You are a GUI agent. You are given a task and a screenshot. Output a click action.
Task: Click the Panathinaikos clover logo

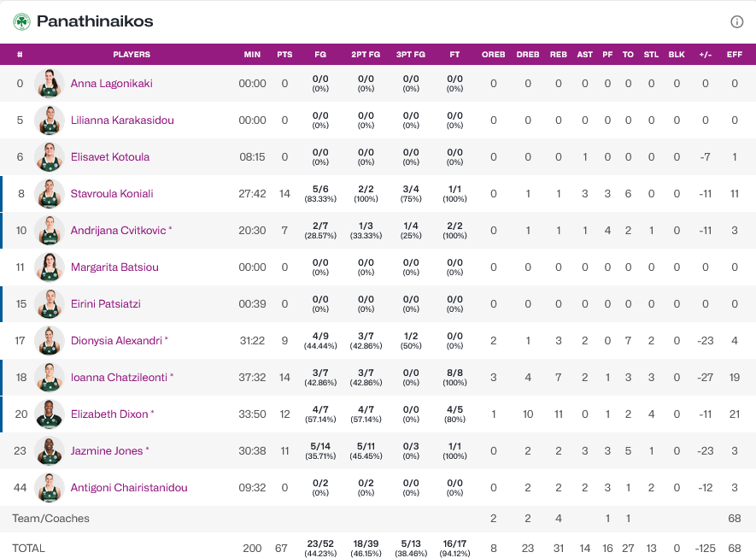[x=21, y=21]
